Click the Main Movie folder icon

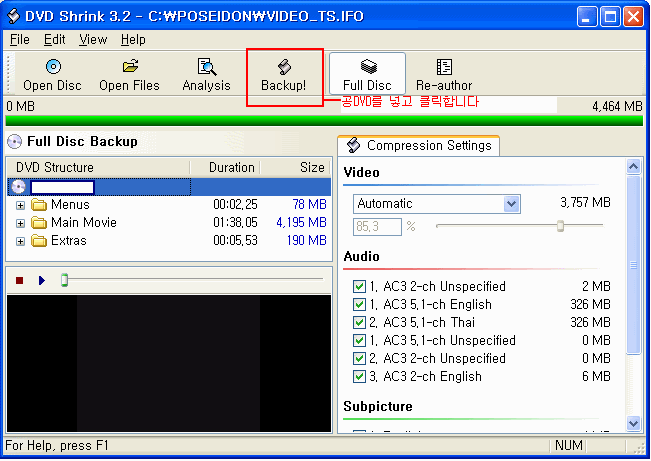coord(39,223)
